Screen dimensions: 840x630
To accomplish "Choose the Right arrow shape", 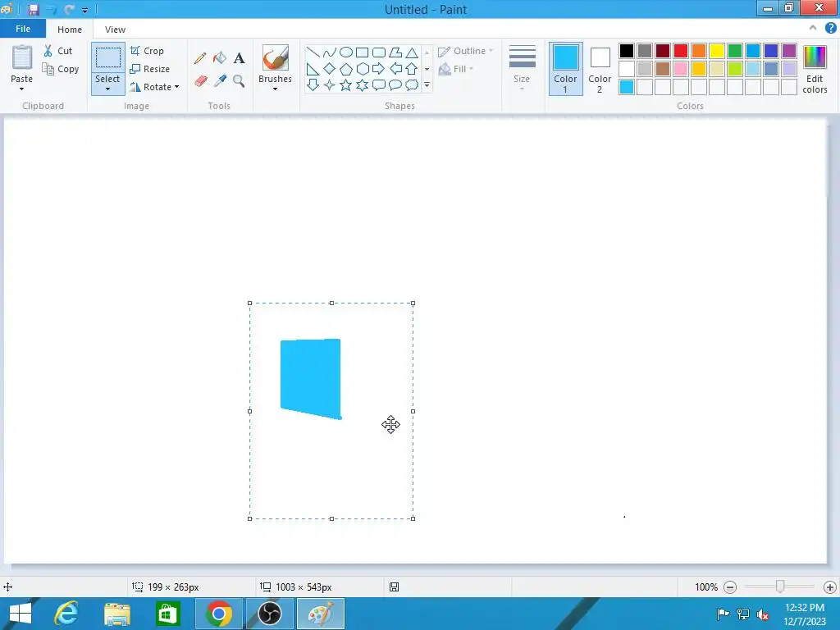I will coord(379,69).
